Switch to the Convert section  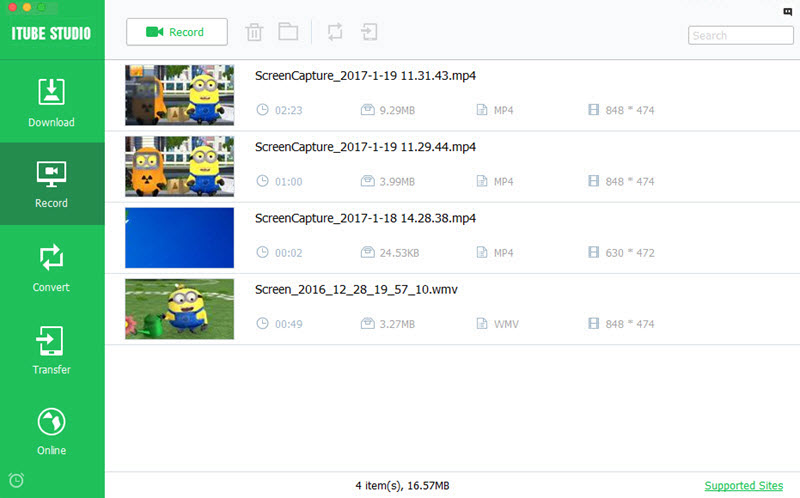pyautogui.click(x=52, y=268)
